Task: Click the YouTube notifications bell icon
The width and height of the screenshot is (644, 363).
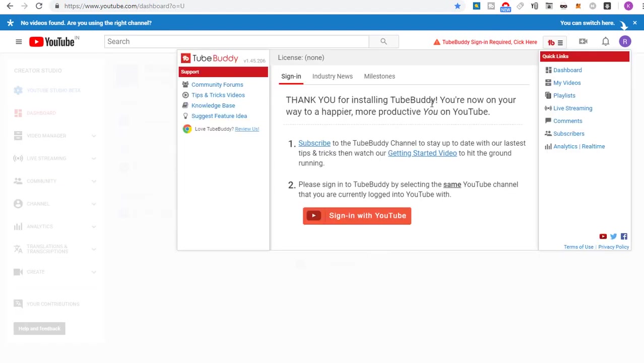Action: pyautogui.click(x=606, y=42)
